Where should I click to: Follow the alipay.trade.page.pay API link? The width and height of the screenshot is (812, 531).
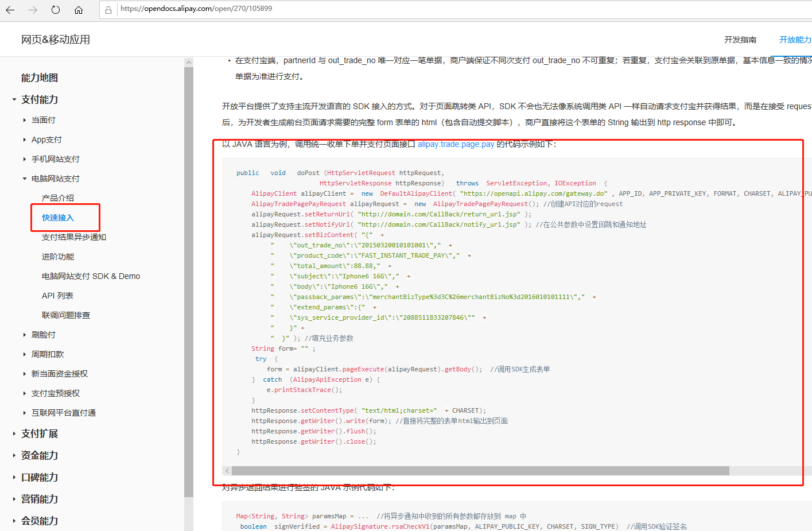click(456, 144)
